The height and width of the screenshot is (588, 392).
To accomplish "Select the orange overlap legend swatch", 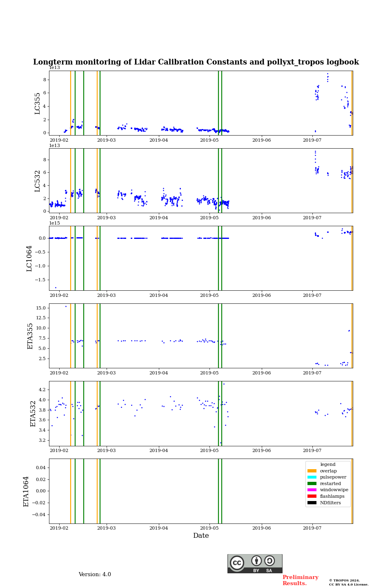I will pos(312,471).
